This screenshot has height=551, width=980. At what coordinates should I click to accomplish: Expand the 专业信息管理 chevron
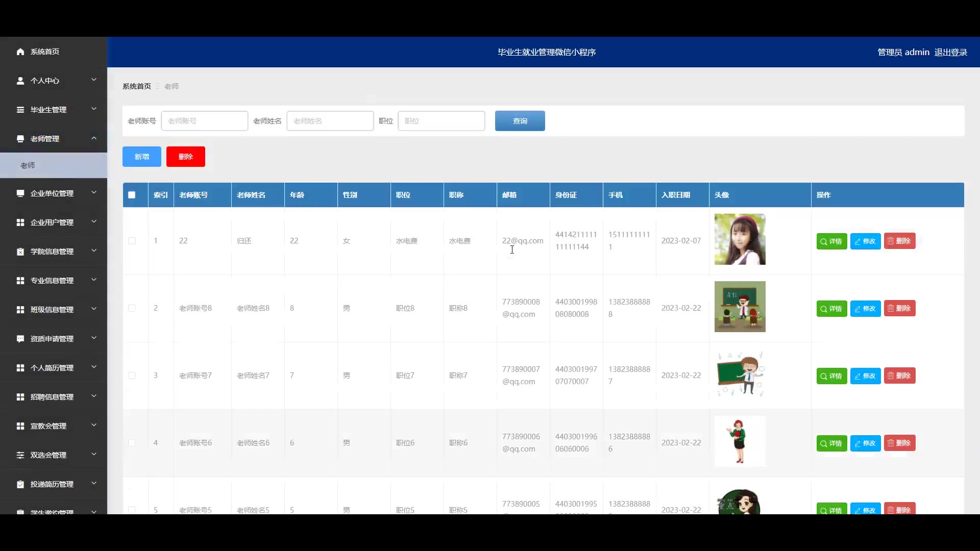coord(94,280)
